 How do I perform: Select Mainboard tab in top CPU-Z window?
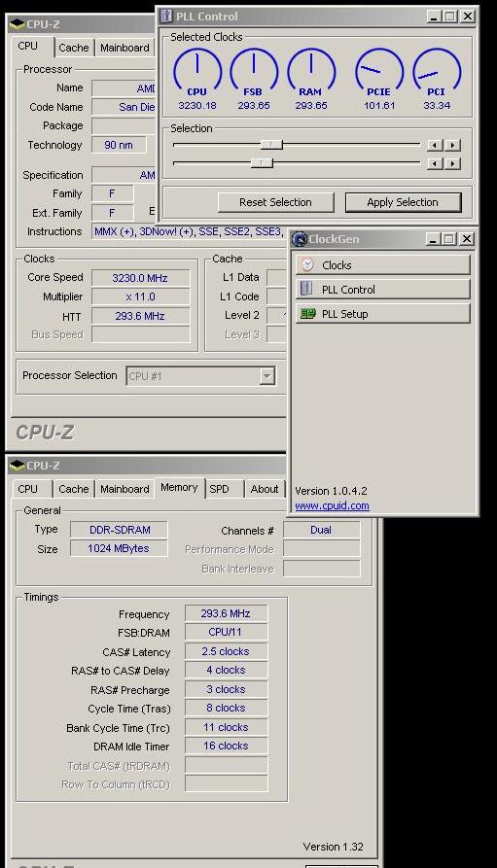click(124, 48)
